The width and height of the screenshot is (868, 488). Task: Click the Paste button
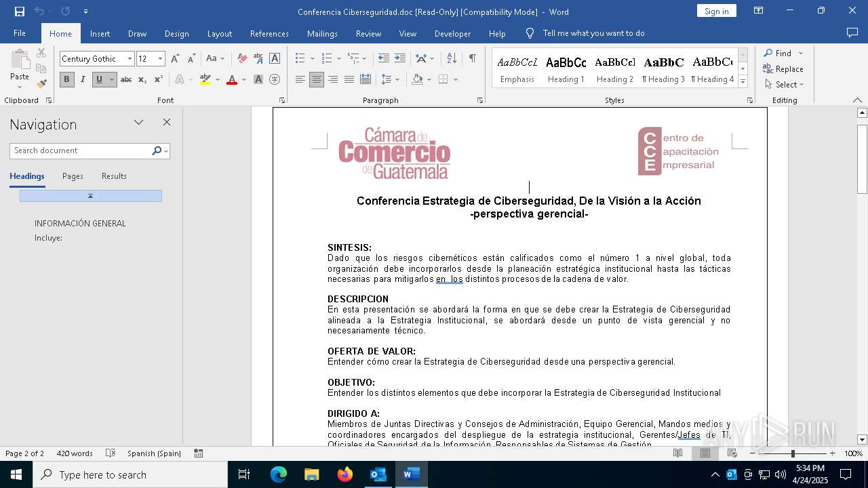20,68
